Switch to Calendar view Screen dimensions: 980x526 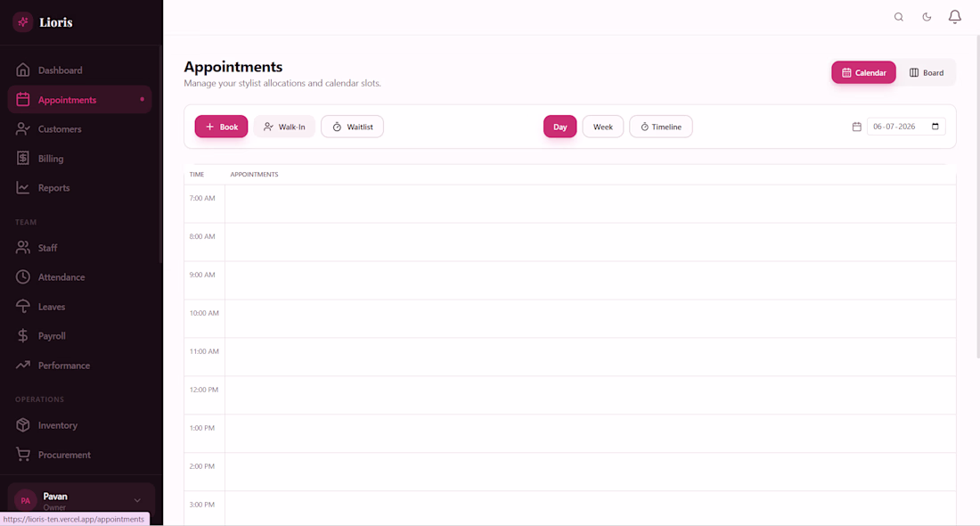pyautogui.click(x=863, y=72)
